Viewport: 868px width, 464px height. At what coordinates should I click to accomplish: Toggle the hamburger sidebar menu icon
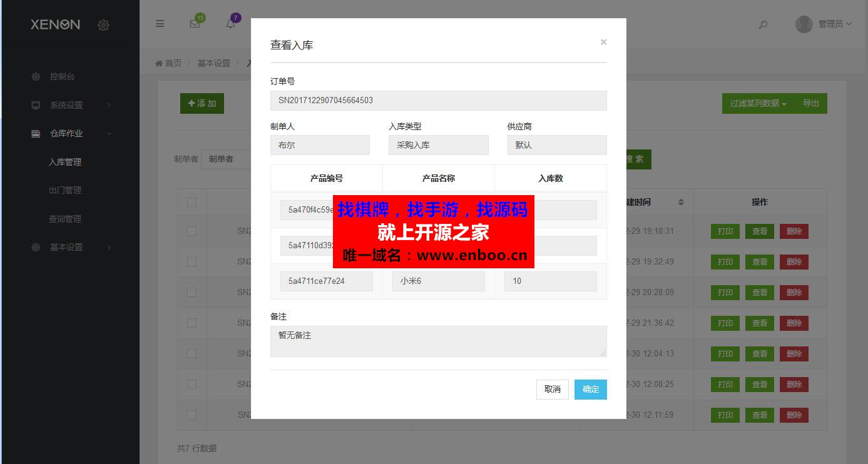pyautogui.click(x=160, y=24)
